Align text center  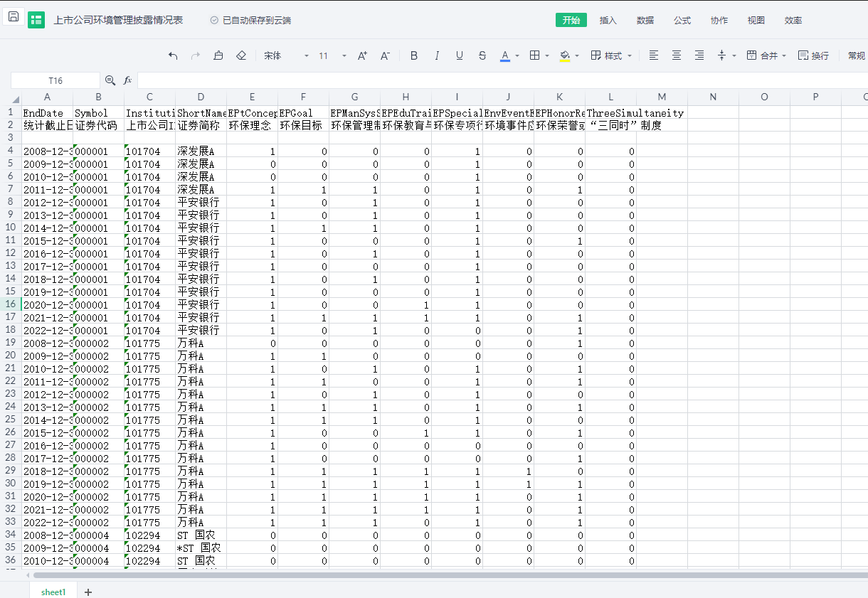tap(677, 55)
